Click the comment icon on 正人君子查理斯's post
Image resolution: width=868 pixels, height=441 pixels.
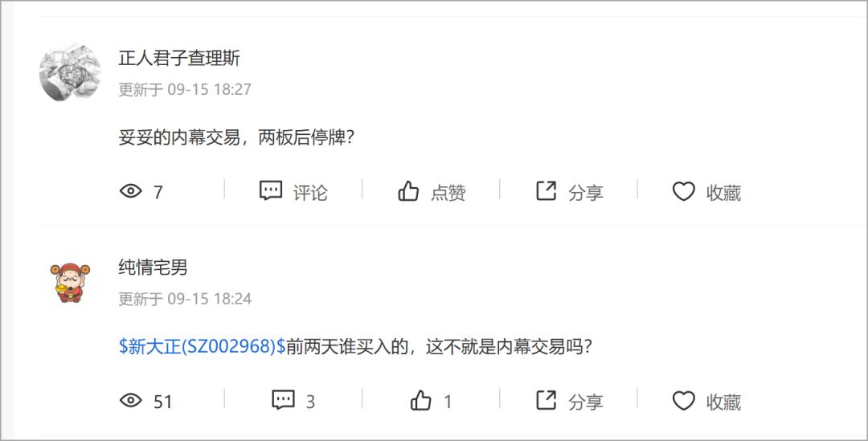[271, 191]
